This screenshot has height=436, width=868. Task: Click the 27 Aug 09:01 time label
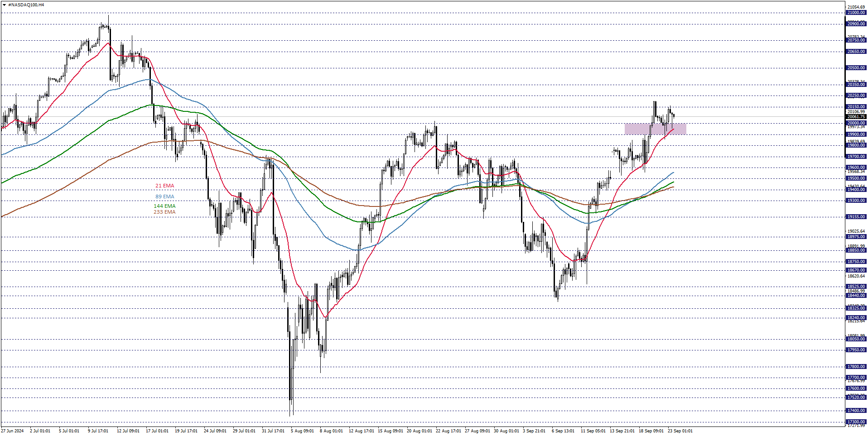pyautogui.click(x=477, y=431)
